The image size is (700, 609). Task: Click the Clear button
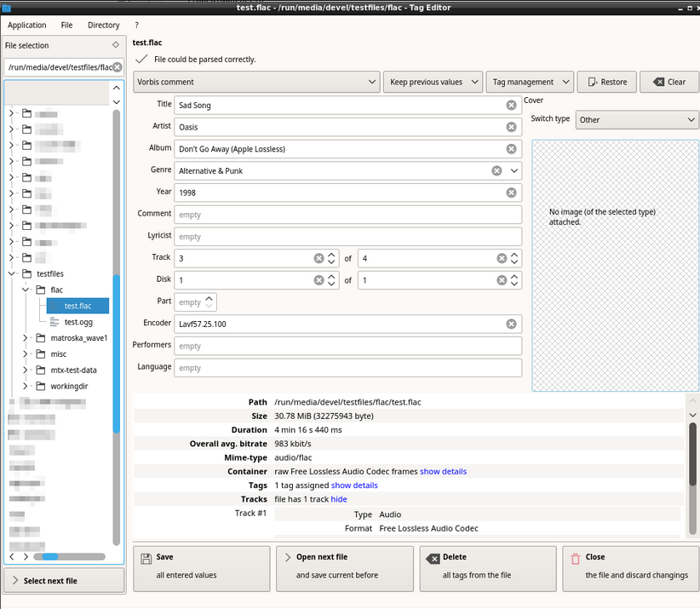[x=669, y=82]
